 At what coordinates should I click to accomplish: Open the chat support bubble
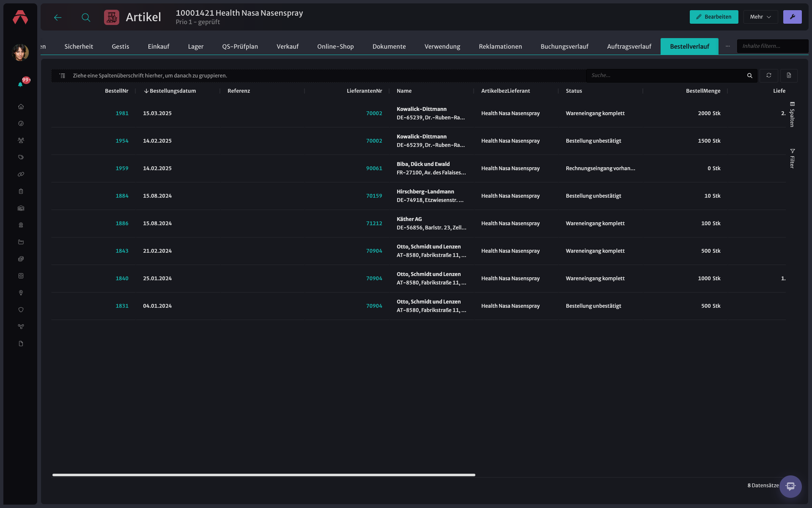790,486
